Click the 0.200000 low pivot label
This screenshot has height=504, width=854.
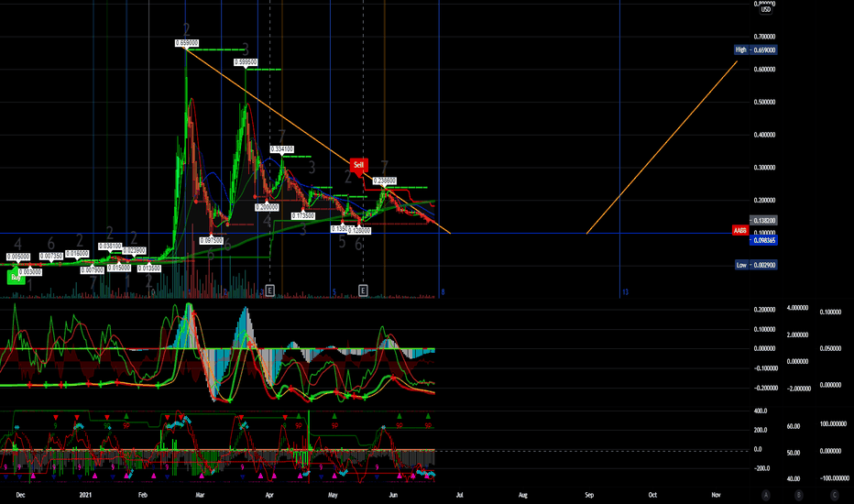pyautogui.click(x=267, y=207)
